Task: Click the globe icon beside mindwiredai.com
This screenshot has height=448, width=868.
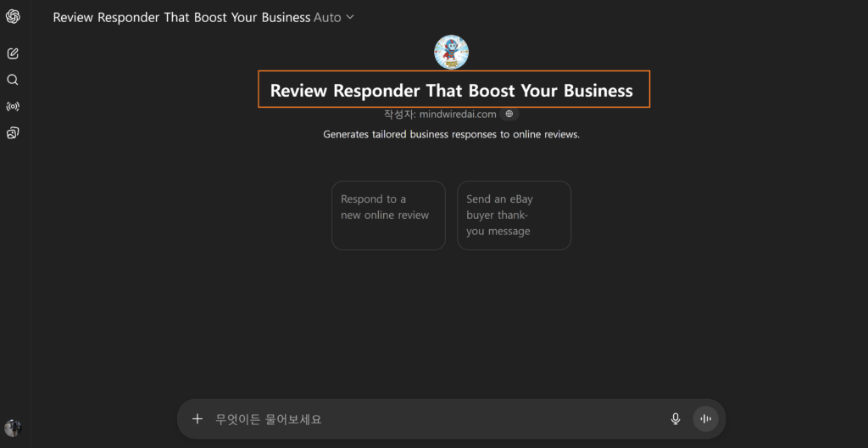Action: click(509, 115)
